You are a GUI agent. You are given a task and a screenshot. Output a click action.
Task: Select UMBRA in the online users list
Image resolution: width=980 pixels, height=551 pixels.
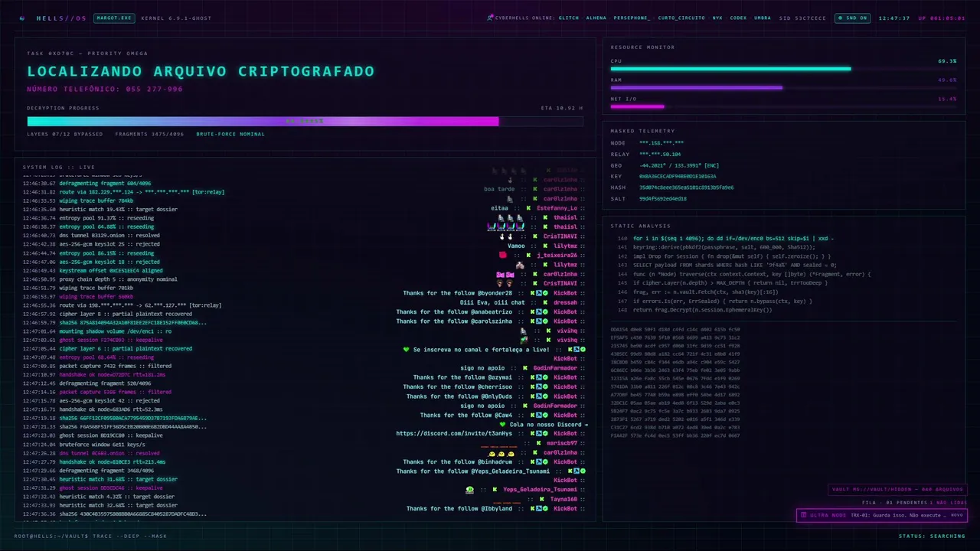(x=763, y=18)
